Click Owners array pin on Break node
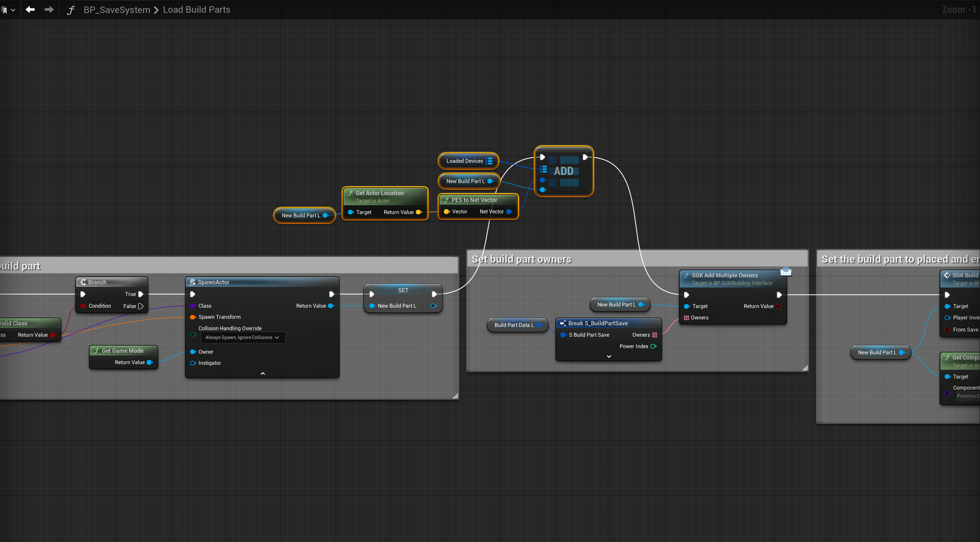Viewport: 980px width, 542px height. (x=654, y=335)
